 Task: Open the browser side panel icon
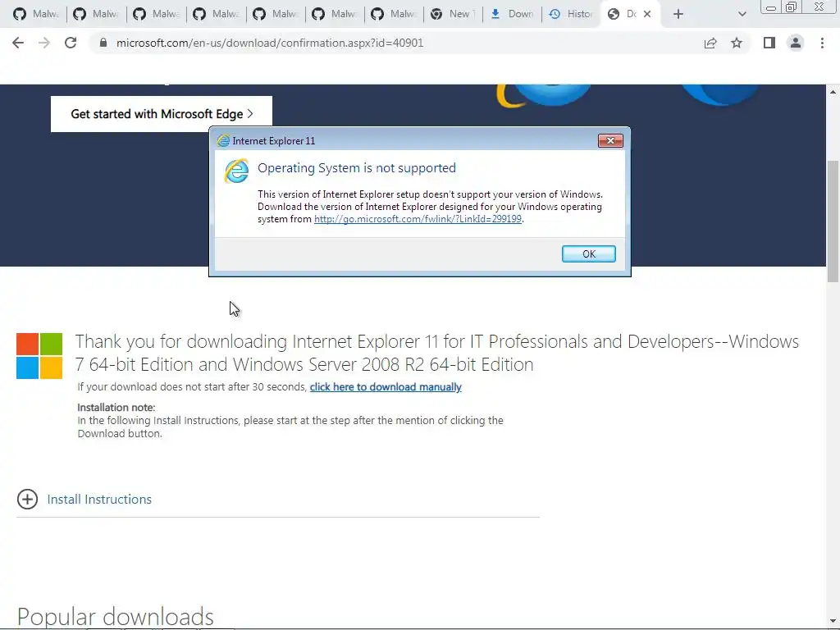coord(769,43)
